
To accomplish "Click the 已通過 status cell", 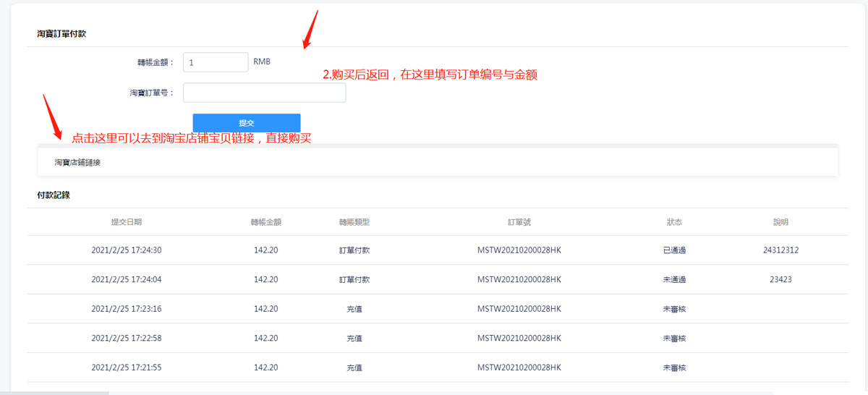I will click(674, 250).
